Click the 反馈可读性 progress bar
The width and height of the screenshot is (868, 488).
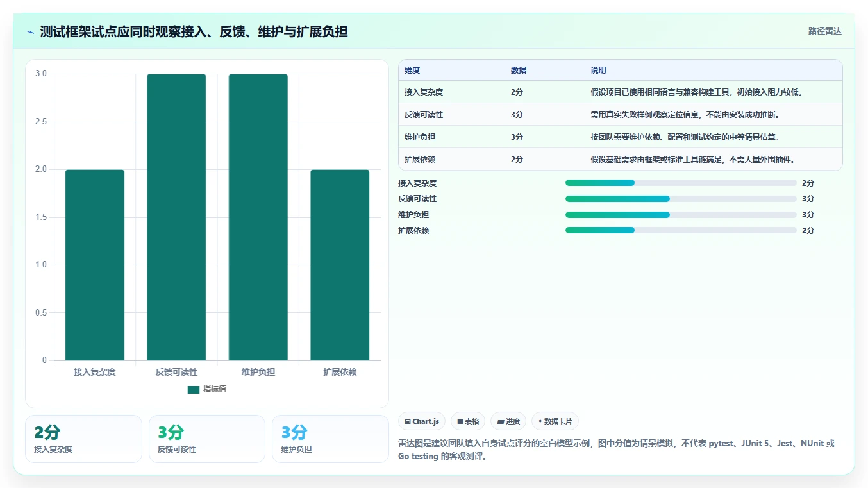coord(681,199)
